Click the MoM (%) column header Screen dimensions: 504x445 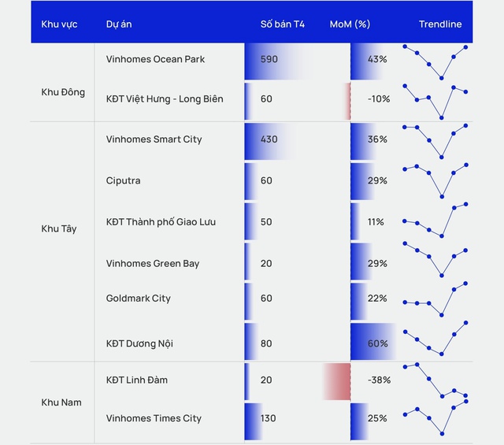coord(350,24)
